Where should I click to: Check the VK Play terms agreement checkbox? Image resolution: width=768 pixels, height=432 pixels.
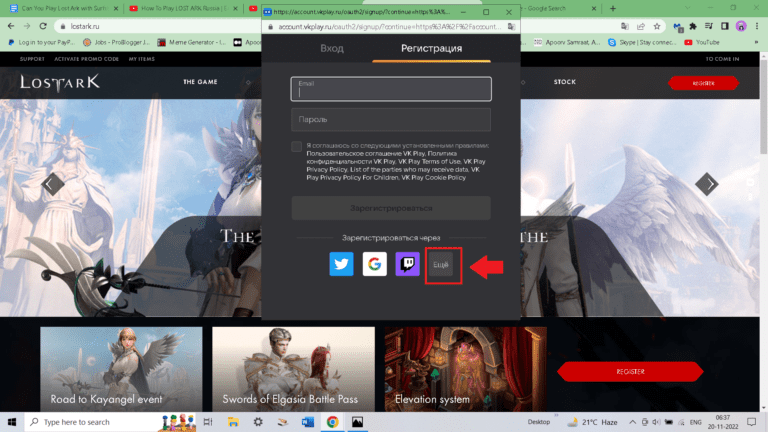point(297,147)
